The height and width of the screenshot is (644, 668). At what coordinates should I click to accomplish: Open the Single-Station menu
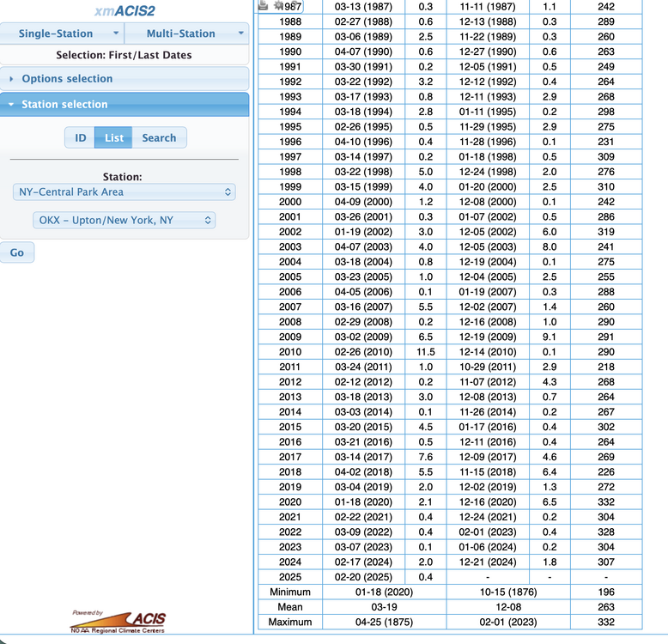(x=62, y=33)
